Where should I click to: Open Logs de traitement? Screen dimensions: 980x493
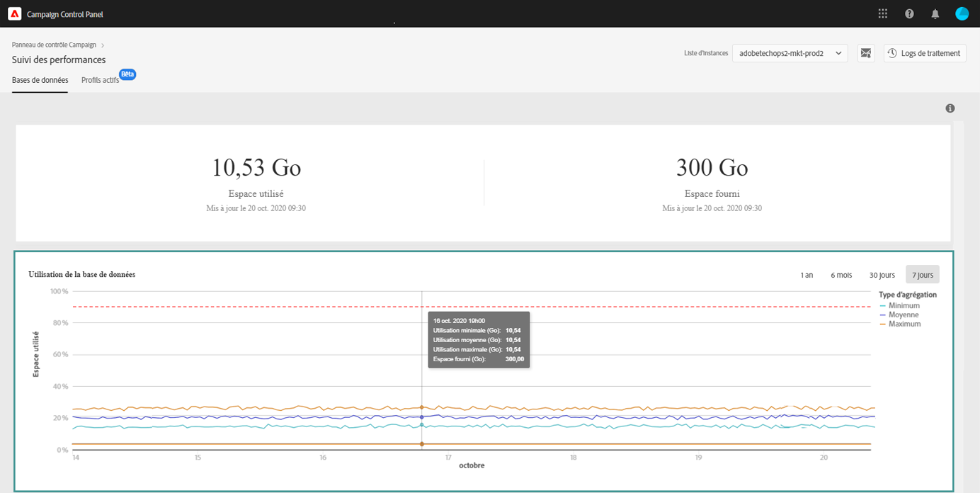925,53
